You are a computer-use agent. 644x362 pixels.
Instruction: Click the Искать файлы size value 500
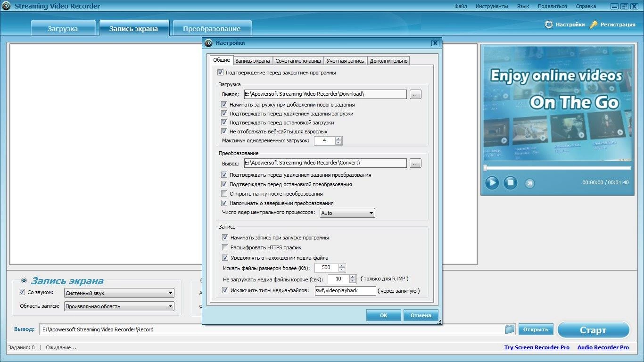327,268
